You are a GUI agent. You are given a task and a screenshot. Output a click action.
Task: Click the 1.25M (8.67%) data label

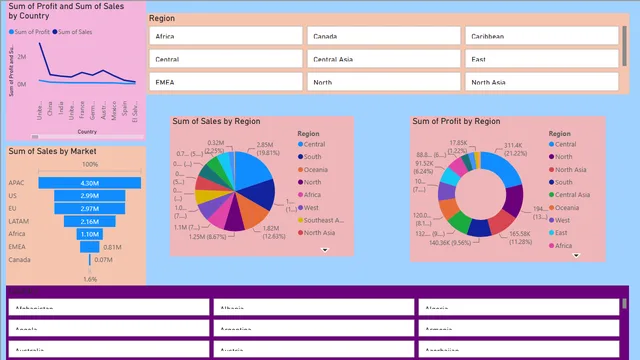coord(207,237)
